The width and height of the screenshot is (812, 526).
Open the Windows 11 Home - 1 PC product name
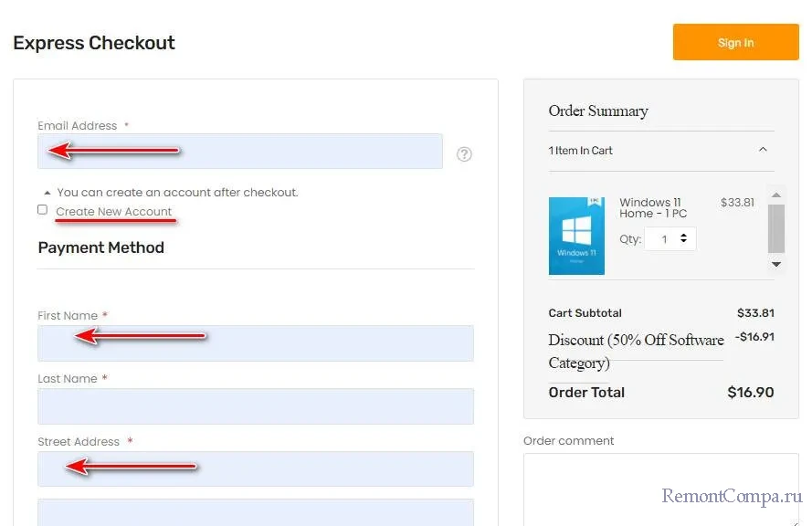point(652,207)
